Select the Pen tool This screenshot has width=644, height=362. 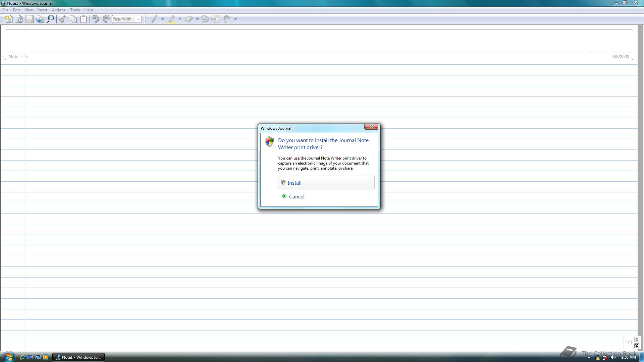154,19
